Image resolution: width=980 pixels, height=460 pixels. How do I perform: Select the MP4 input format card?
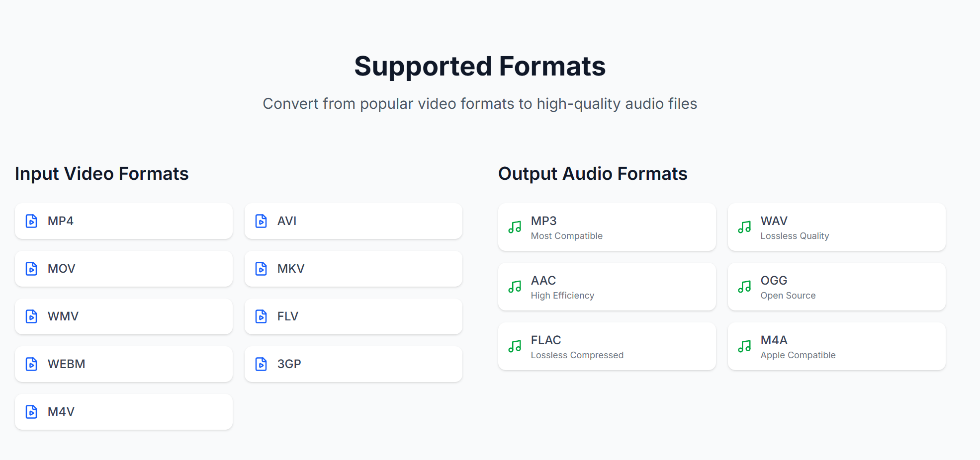[x=123, y=221]
